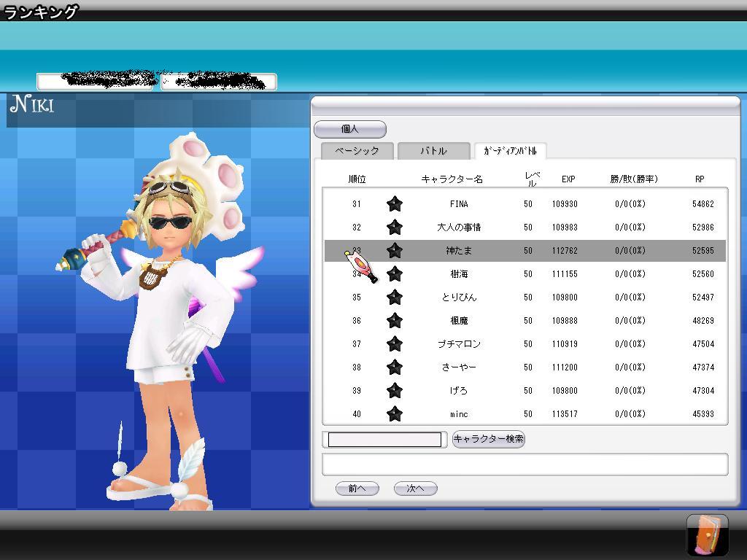747x560 pixels.
Task: Select the rank 34 樹海 row
Action: coord(525,274)
